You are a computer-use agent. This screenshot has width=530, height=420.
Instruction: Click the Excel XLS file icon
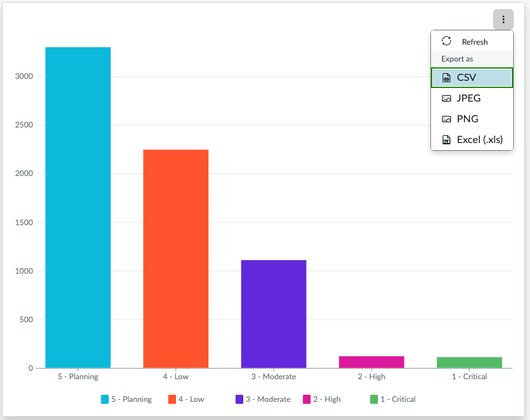(x=446, y=140)
